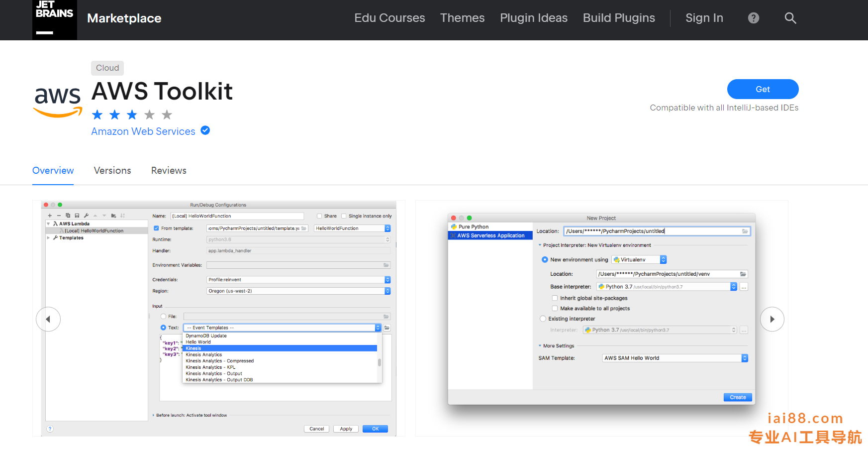Switch to the Overview tab

click(x=53, y=171)
